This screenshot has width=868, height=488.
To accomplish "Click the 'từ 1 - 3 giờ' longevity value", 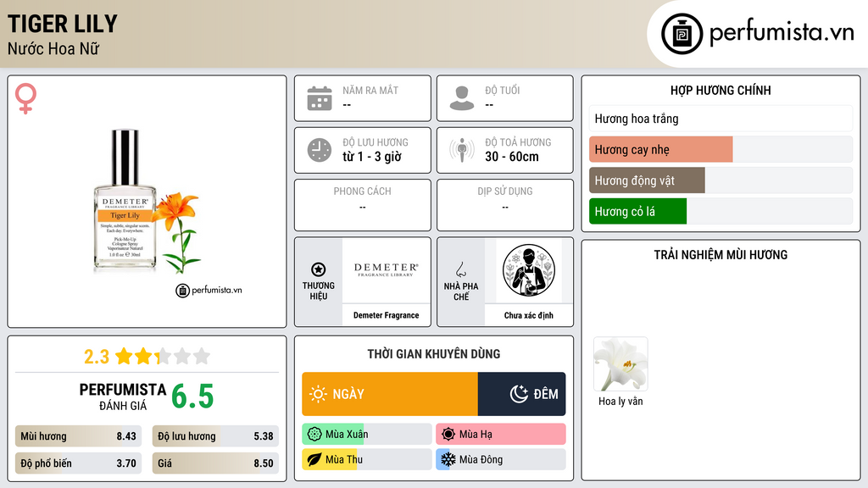I will (372, 157).
